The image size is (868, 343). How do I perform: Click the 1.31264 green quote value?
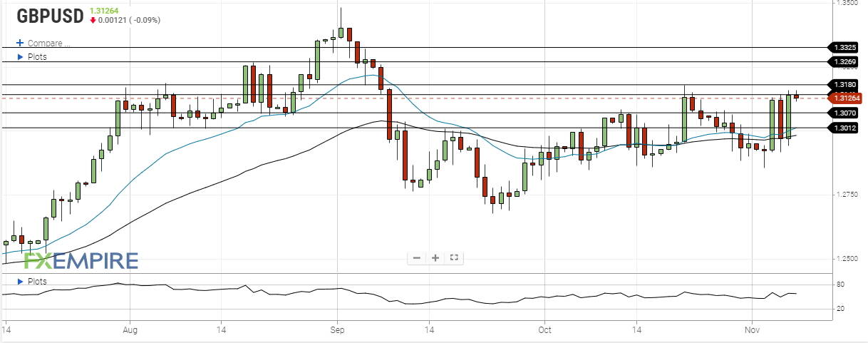click(105, 10)
